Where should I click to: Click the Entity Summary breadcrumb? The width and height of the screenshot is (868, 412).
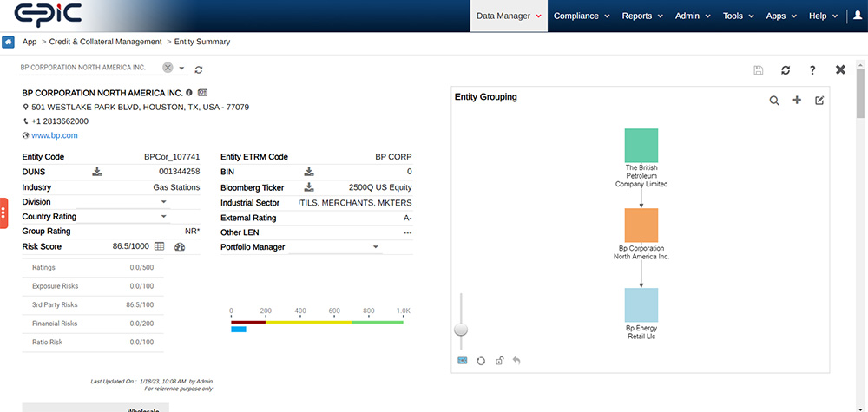pos(202,42)
